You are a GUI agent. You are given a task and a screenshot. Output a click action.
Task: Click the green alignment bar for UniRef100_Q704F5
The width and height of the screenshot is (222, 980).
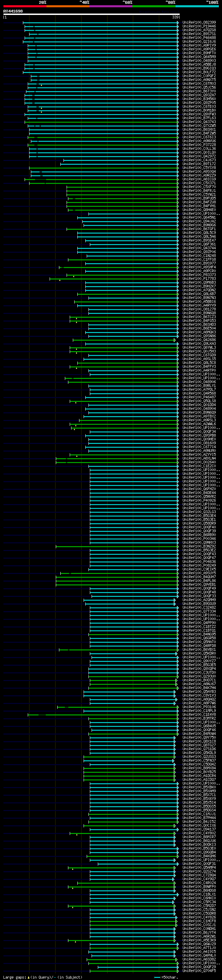click(x=134, y=971)
